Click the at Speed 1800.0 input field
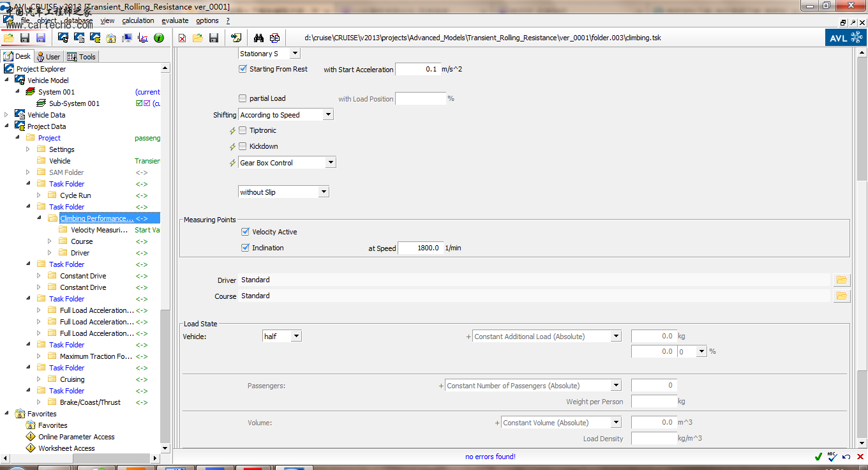The width and height of the screenshot is (868, 470). coord(420,248)
